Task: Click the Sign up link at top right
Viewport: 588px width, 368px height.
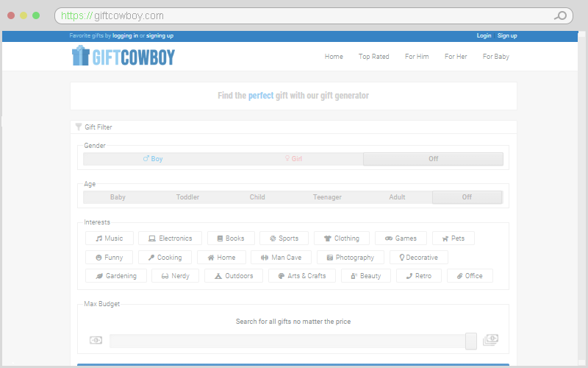Action: 507,36
